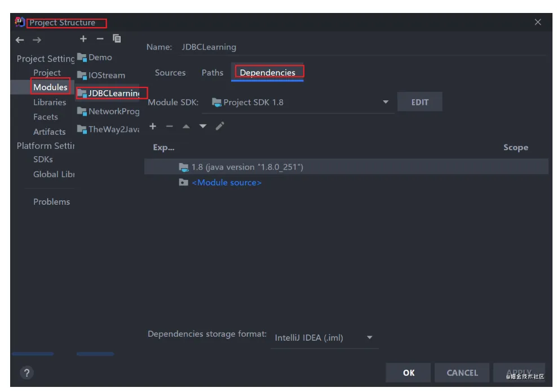Viewport: 557px width, 392px height.
Task: Select the IOStream module
Action: 107,76
